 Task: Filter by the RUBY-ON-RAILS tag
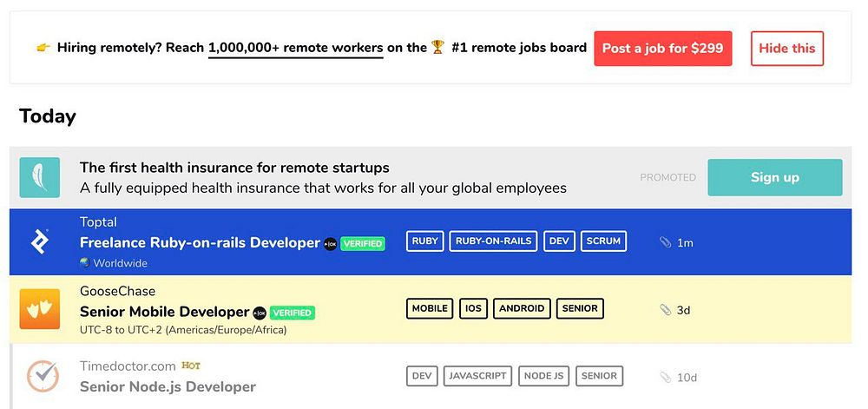493,241
